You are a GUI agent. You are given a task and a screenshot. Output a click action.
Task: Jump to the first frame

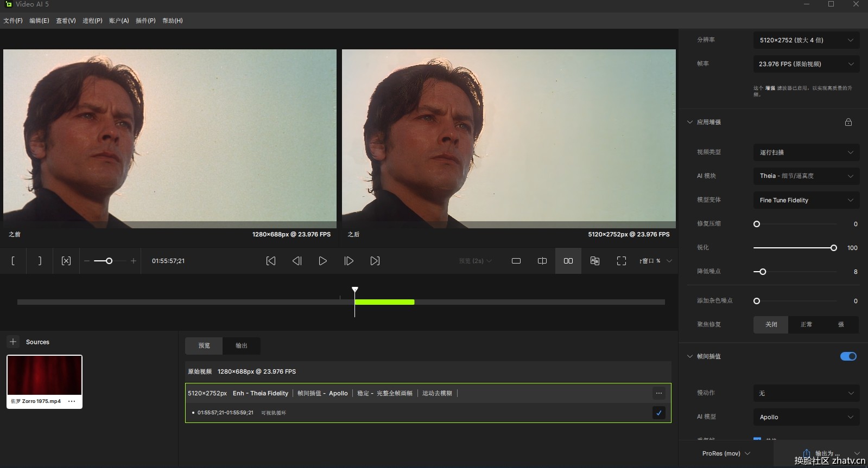coord(271,261)
